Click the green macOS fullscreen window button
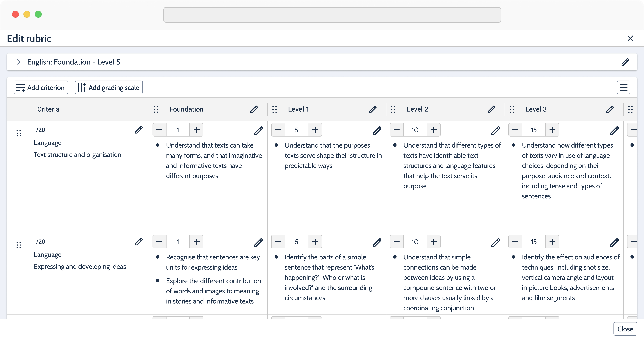Image resolution: width=644 pixels, height=339 pixels. click(x=38, y=14)
